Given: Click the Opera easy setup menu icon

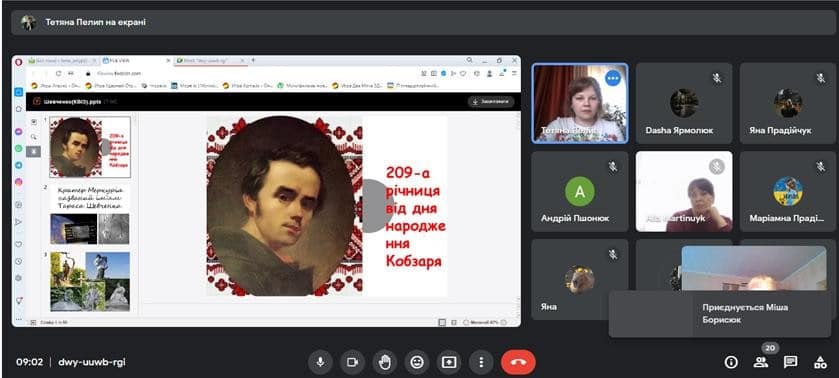Looking at the screenshot, I should pyautogui.click(x=515, y=73).
